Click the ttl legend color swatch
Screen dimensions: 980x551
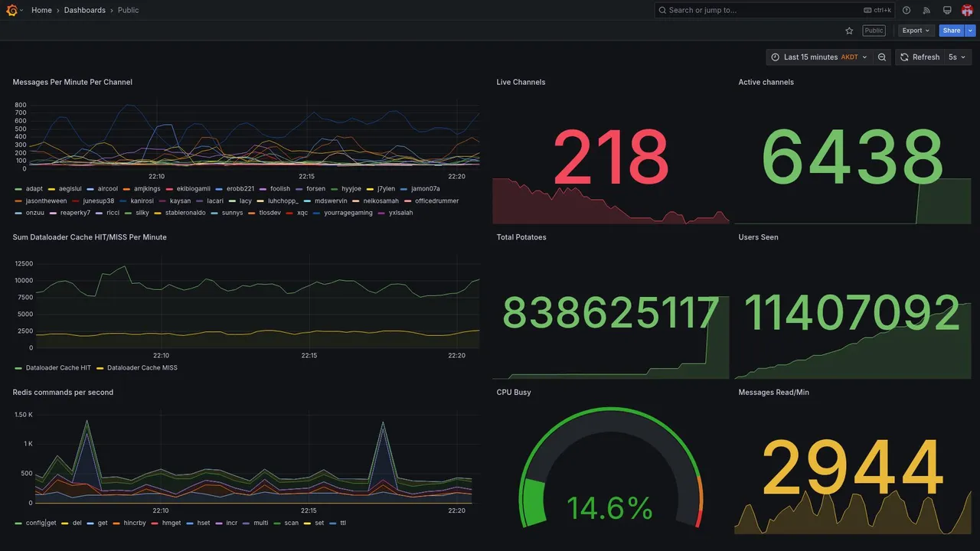tap(332, 523)
